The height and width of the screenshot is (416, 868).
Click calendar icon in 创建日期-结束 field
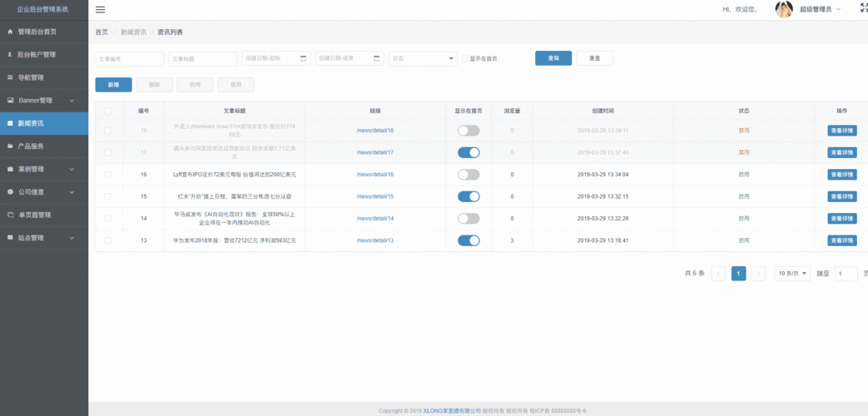376,58
